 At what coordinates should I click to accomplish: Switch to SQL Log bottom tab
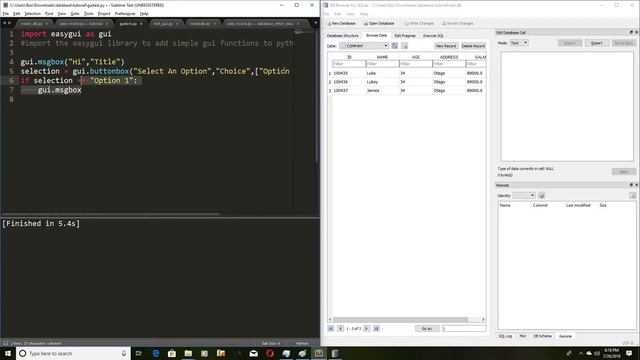point(505,336)
